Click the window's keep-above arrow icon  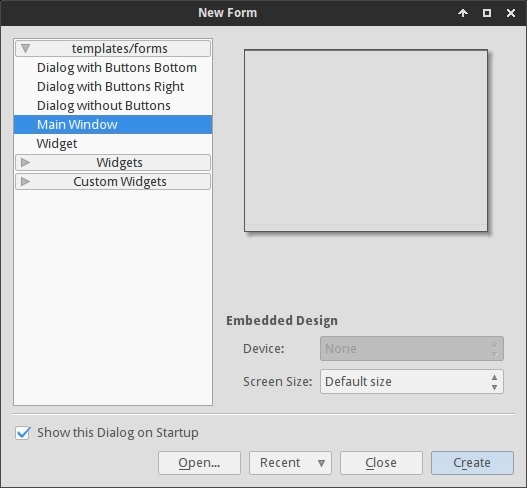[x=463, y=13]
